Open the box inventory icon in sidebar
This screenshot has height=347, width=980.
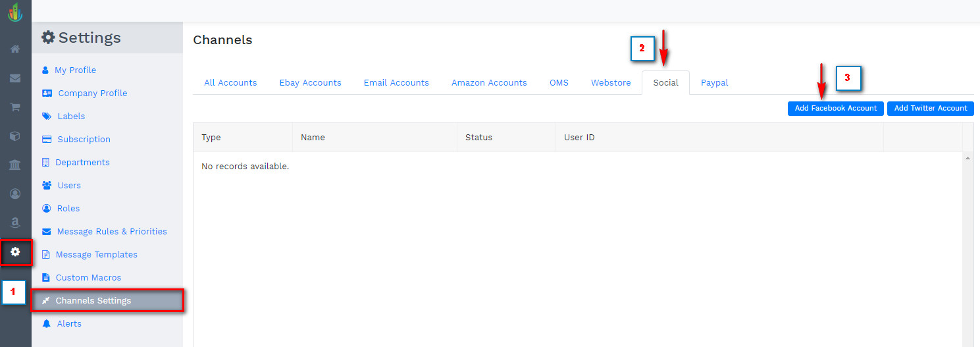(x=14, y=136)
